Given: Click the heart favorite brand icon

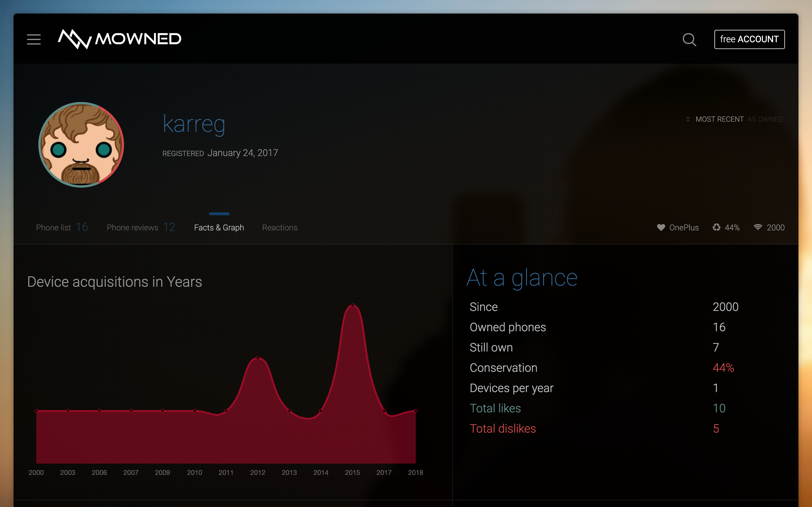Looking at the screenshot, I should pos(661,227).
